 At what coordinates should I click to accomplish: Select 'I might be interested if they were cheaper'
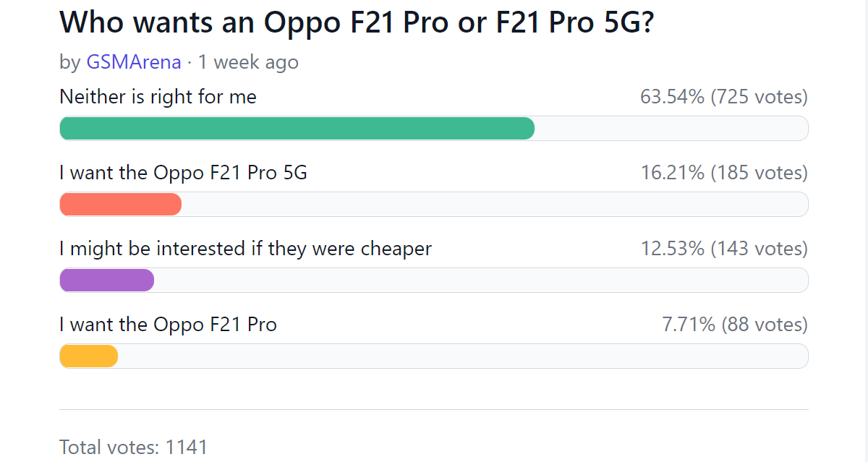(x=245, y=249)
